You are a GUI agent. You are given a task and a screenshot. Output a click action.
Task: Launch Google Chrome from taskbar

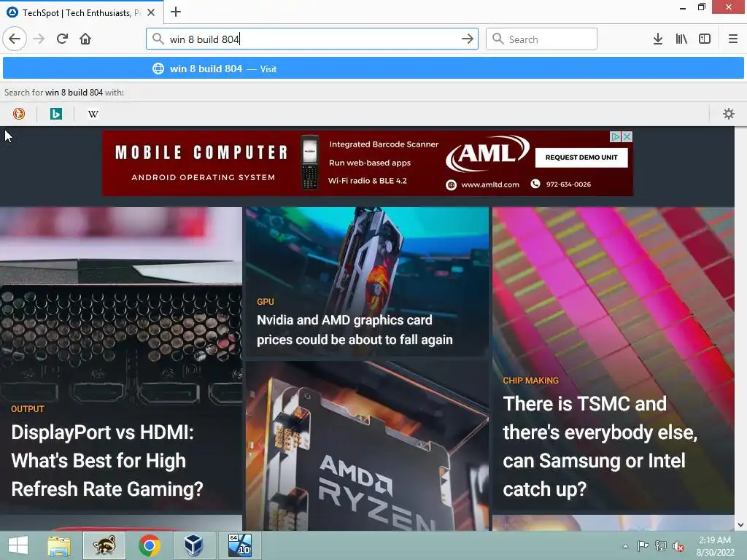[150, 545]
